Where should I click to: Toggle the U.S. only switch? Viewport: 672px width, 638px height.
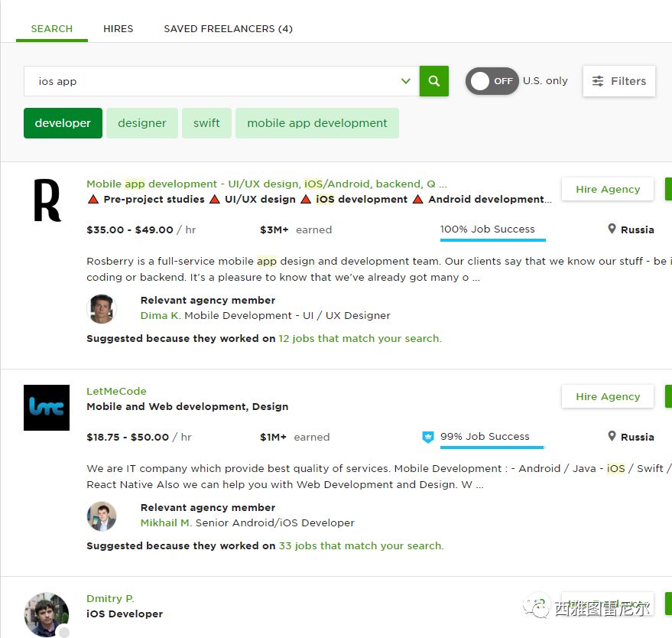pos(492,81)
